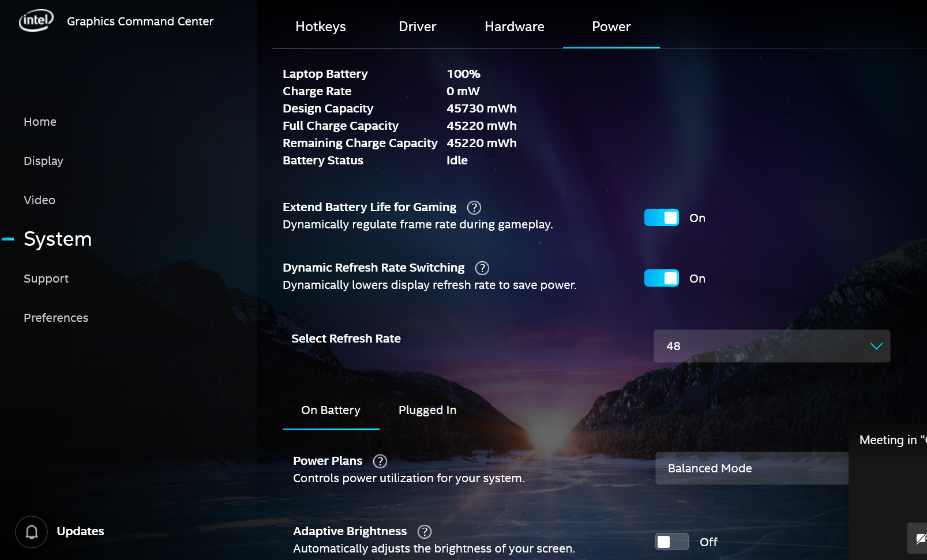Disable Extend Battery Life for Gaming toggle
The image size is (927, 560).
pyautogui.click(x=661, y=218)
